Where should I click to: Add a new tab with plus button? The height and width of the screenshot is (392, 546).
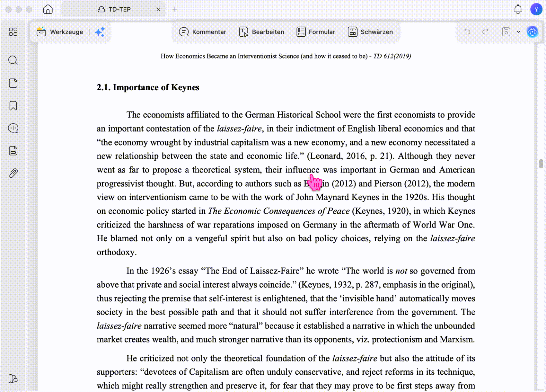point(175,9)
